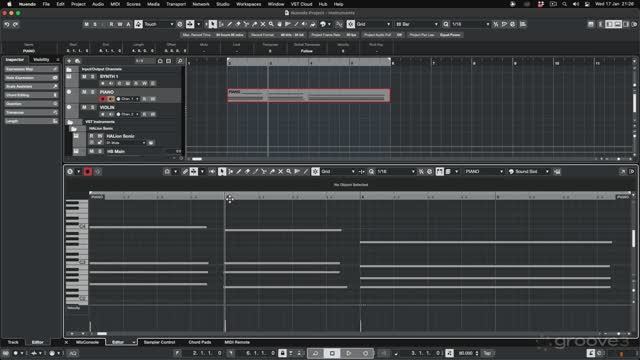Click the Play button in the transport bar
The image size is (640, 360).
(349, 353)
